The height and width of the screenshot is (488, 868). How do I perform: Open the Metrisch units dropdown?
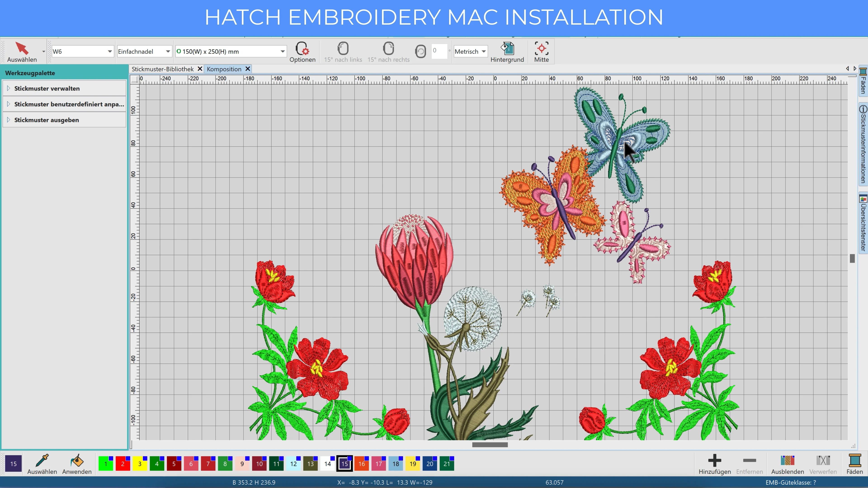tap(484, 52)
